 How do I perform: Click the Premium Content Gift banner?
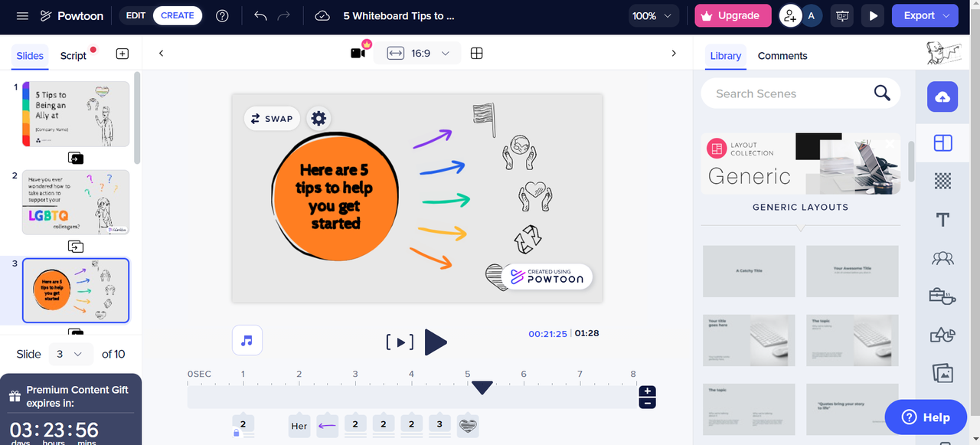click(70, 409)
